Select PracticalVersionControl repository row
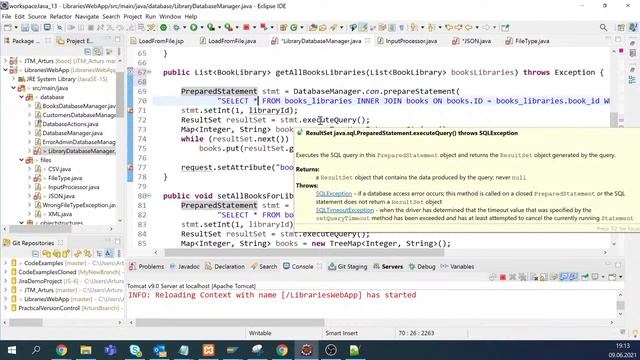The height and width of the screenshot is (360, 640). 64,308
